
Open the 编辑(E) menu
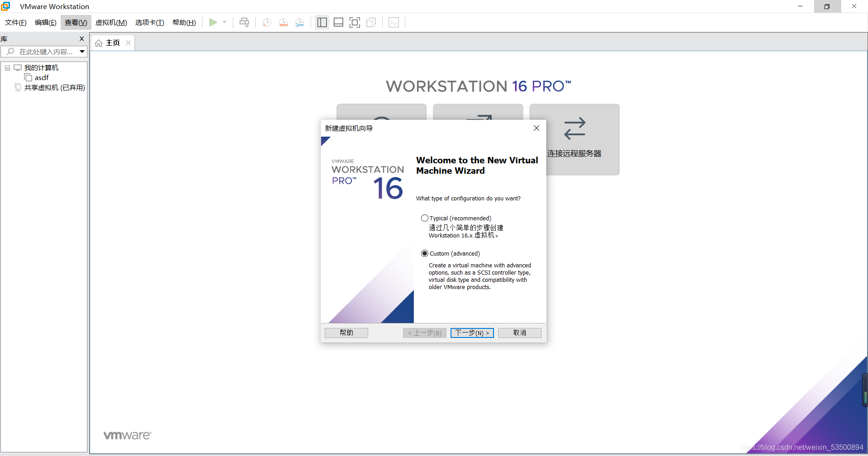(45, 22)
